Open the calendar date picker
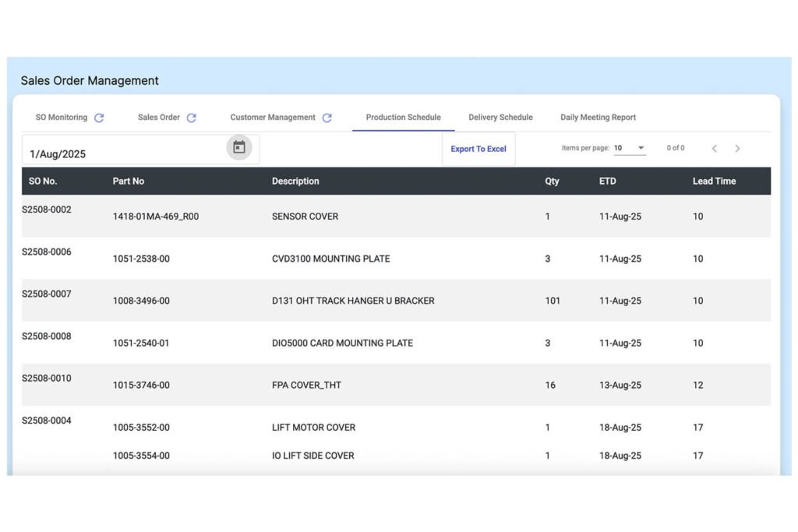 tap(239, 147)
